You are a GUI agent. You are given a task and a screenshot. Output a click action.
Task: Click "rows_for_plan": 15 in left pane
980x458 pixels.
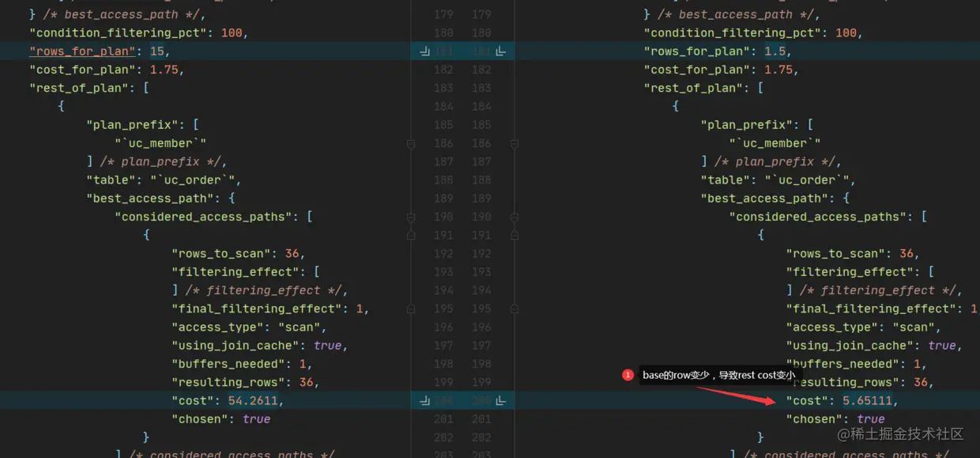click(x=100, y=51)
